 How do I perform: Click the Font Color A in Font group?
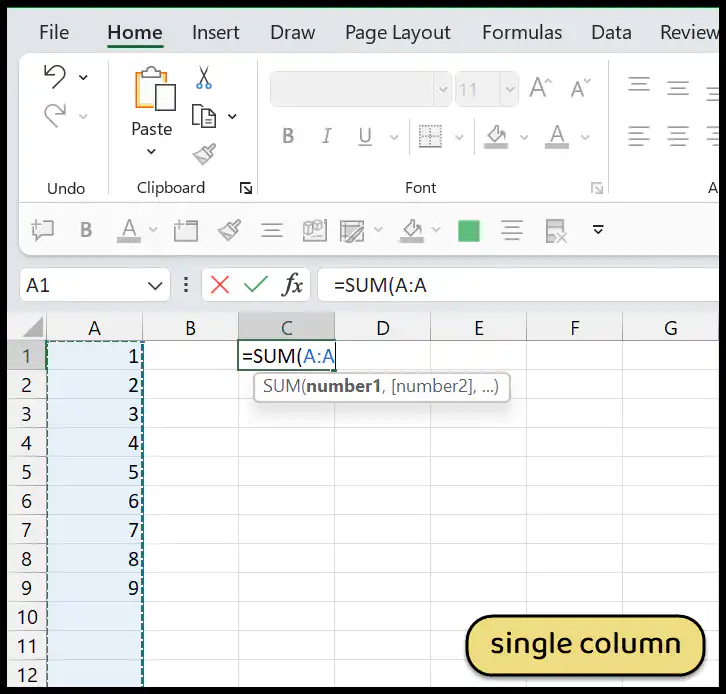[x=557, y=136]
